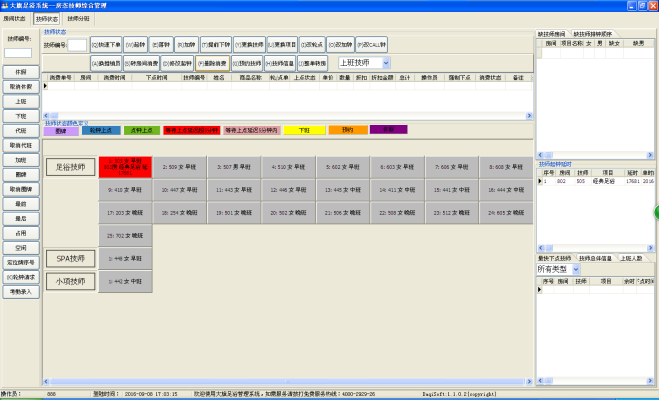Click the orange 预约 color legend swatch
Image resolution: width=659 pixels, height=400 pixels.
(x=347, y=130)
